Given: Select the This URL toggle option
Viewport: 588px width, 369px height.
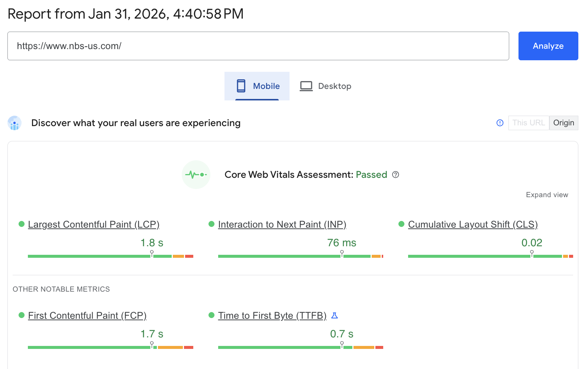Looking at the screenshot, I should pyautogui.click(x=529, y=123).
